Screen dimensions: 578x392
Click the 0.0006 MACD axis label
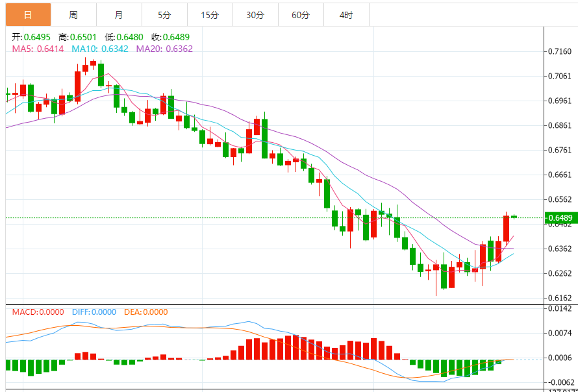[560, 358]
